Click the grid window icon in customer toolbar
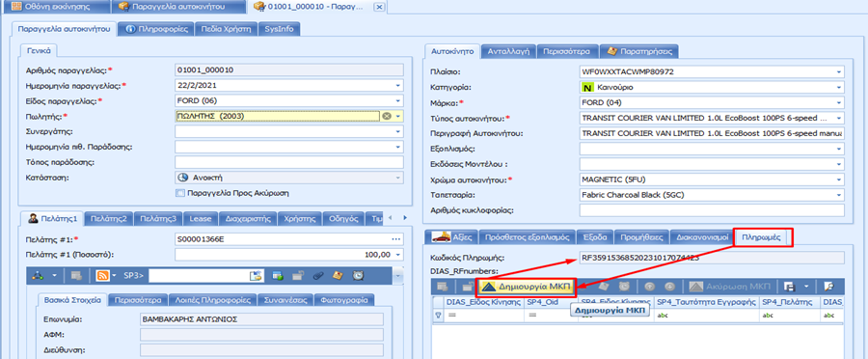Screen dimensions: 868x359 (77, 275)
